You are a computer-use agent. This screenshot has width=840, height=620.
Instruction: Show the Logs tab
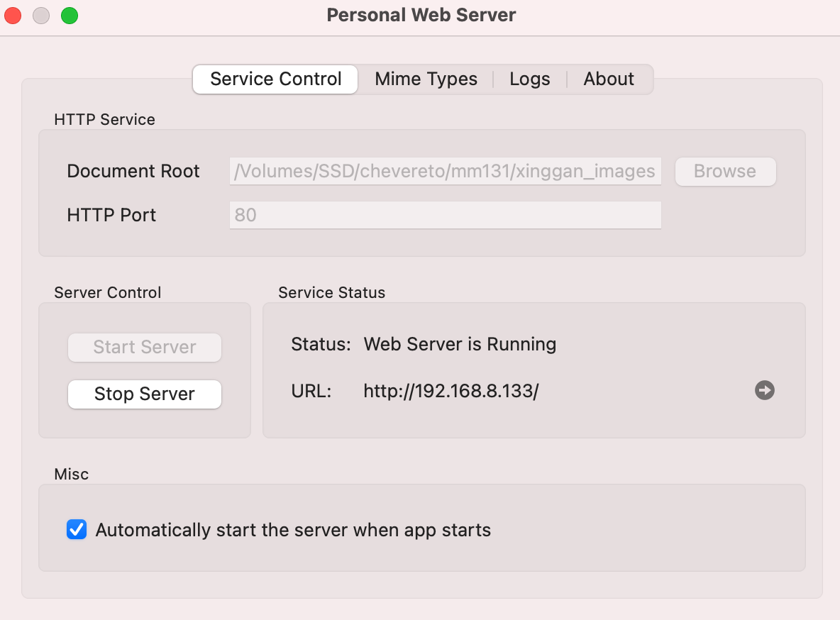point(529,79)
